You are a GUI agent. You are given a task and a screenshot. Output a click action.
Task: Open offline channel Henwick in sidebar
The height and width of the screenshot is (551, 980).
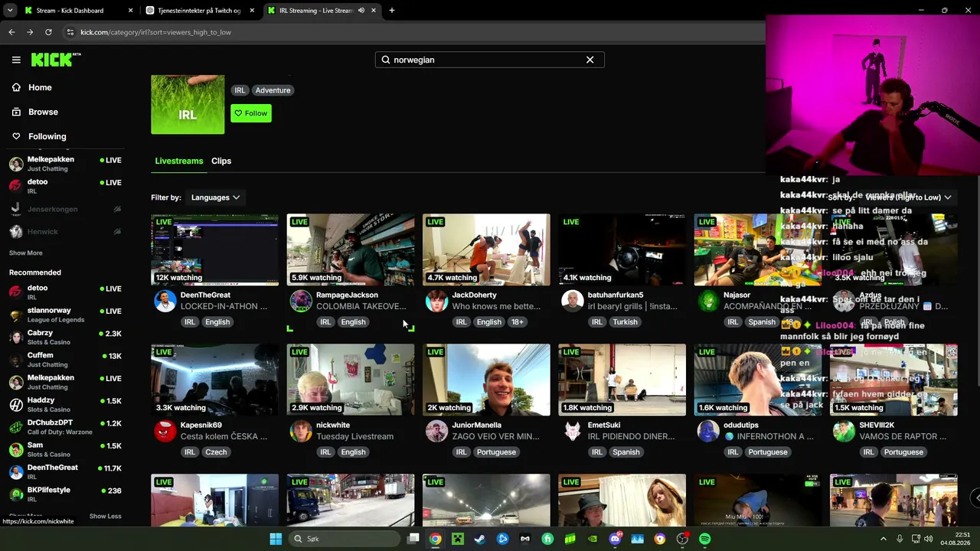(64, 231)
